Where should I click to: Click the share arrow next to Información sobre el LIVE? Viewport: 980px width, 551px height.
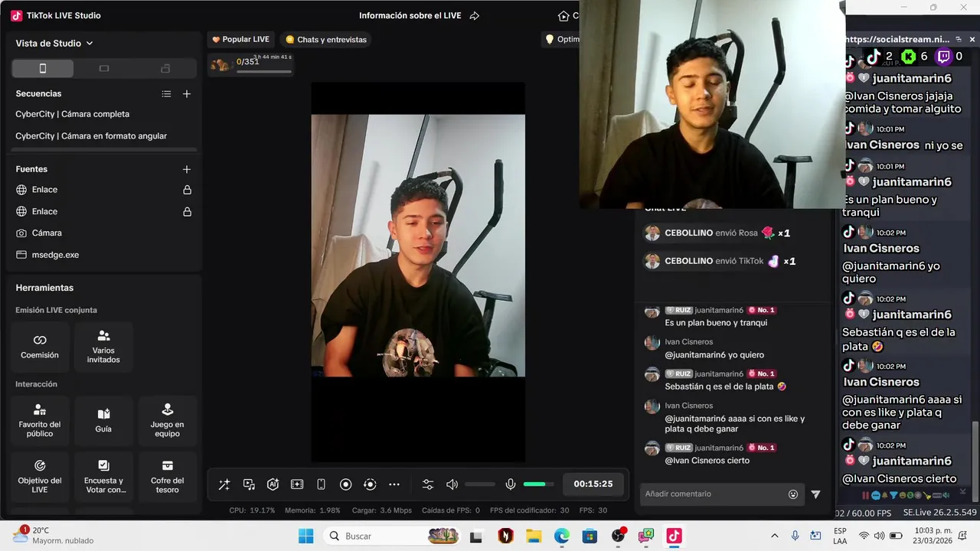coord(474,15)
